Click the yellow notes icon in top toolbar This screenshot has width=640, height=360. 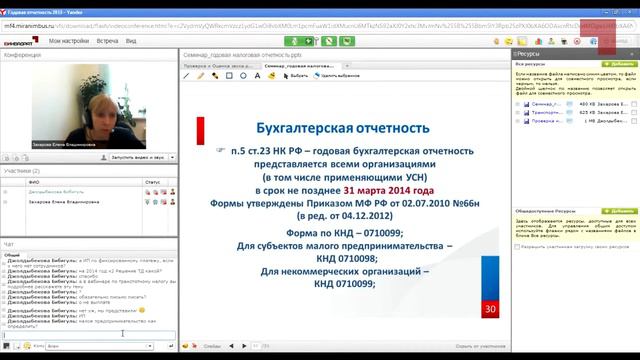522,41
